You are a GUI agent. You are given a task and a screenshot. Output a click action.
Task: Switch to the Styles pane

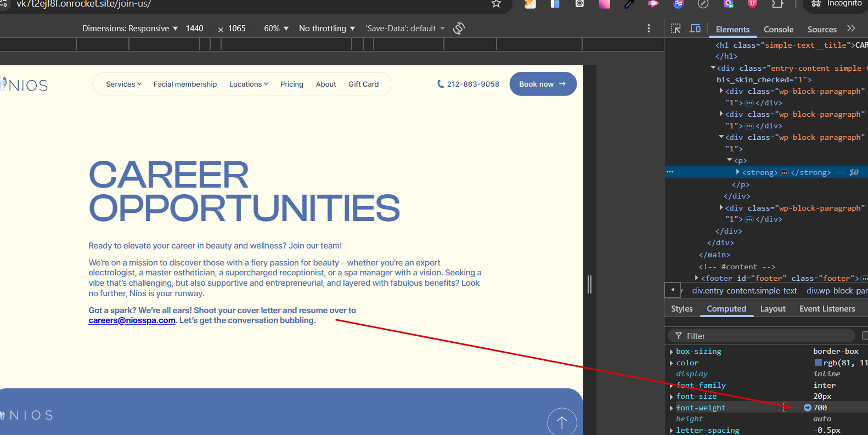(682, 309)
